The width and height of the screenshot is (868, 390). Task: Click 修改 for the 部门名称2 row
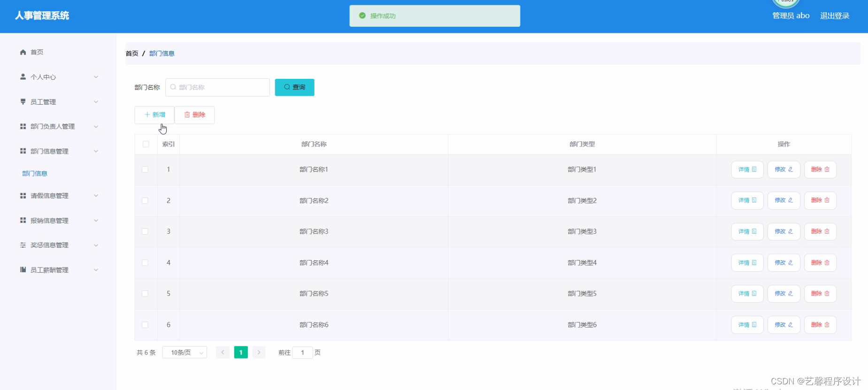pyautogui.click(x=784, y=200)
